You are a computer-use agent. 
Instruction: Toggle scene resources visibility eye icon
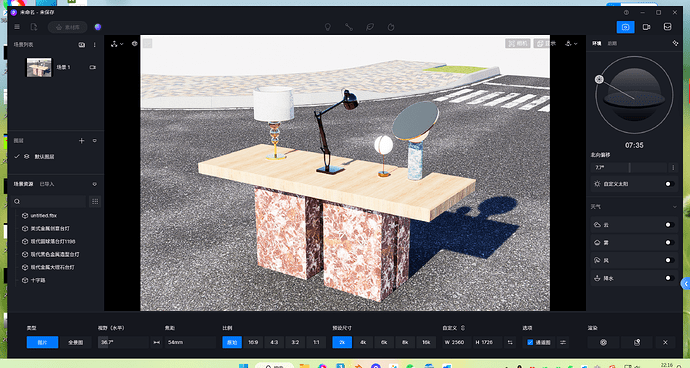click(95, 184)
